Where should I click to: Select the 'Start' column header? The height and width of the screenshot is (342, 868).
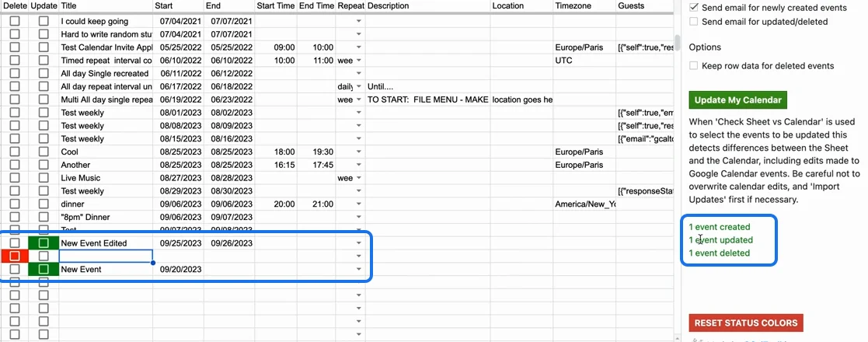point(178,6)
